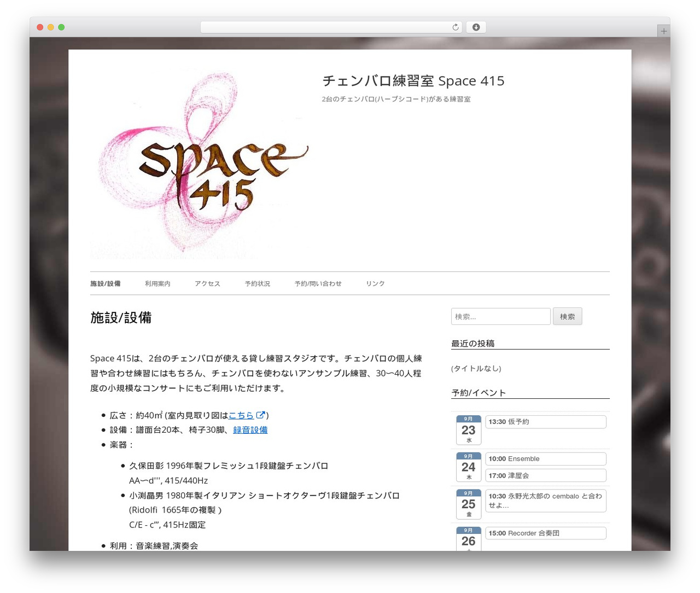
Task: Open the 17:00 津屋会 event
Action: [x=546, y=475]
